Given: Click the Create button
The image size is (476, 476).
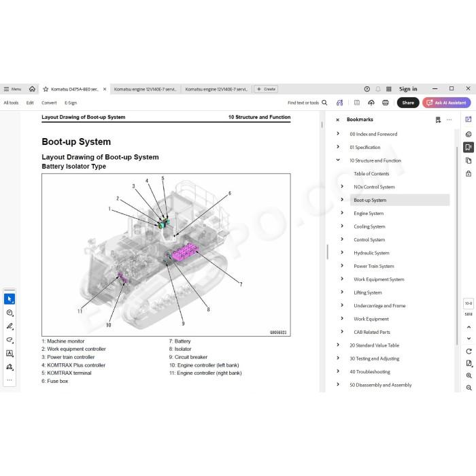Looking at the screenshot, I should [x=266, y=89].
